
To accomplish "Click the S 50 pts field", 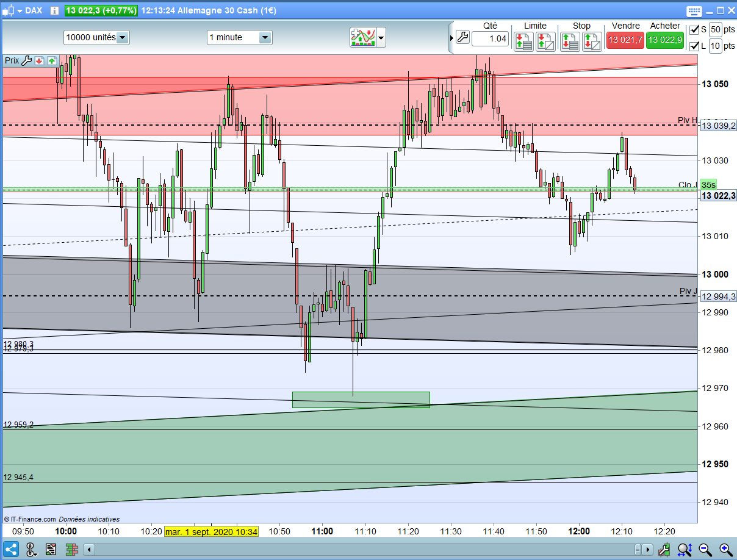I will click(x=716, y=29).
